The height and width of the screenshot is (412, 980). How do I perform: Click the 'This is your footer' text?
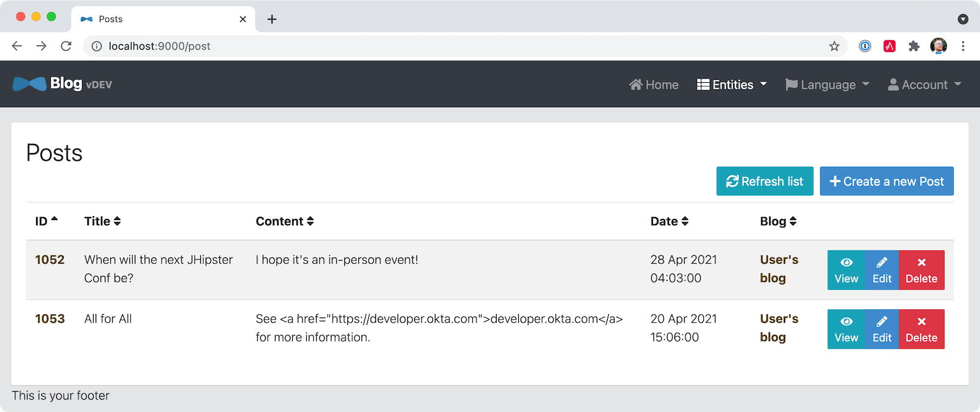point(61,395)
